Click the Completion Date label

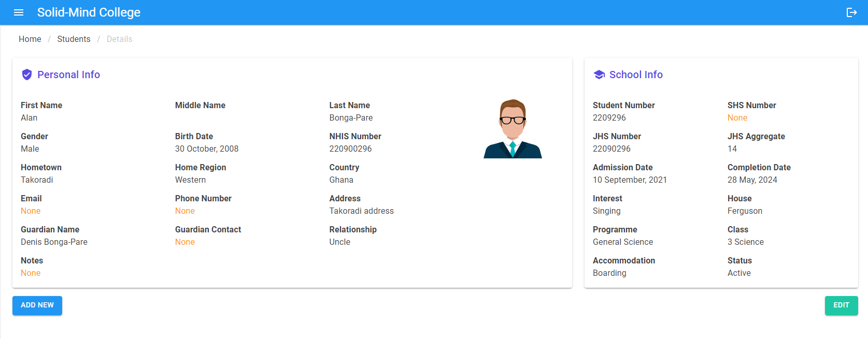[759, 168]
